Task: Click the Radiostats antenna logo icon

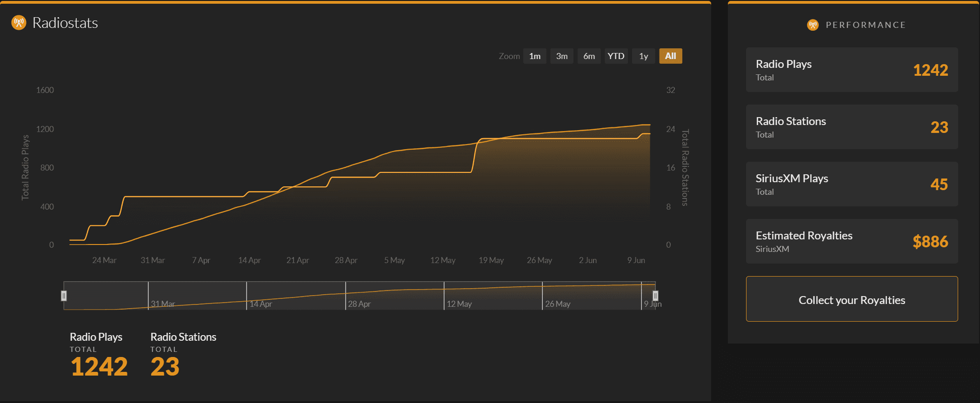Action: click(19, 22)
